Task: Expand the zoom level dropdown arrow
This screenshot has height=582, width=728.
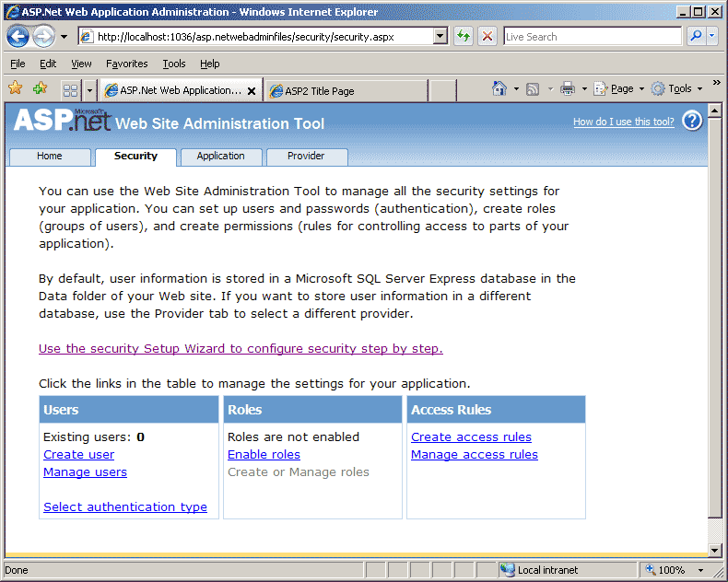Action: [x=700, y=570]
